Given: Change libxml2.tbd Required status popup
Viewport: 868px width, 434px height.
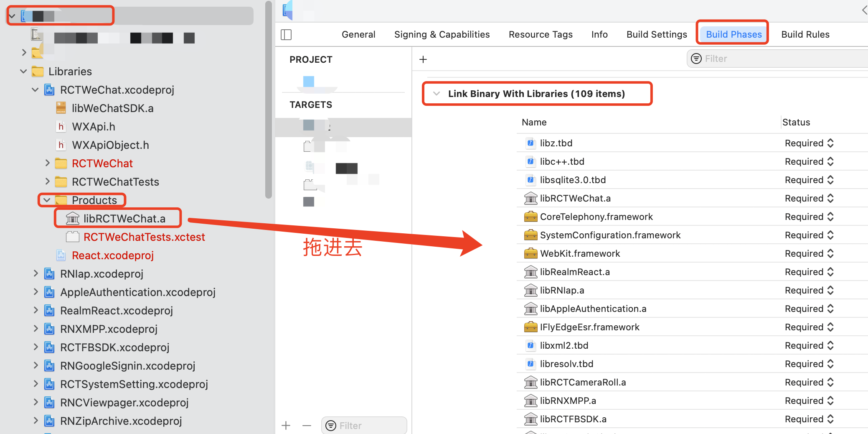Looking at the screenshot, I should pos(809,345).
